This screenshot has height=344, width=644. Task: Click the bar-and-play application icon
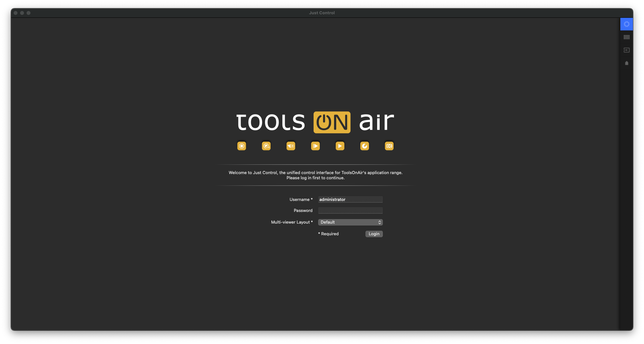pyautogui.click(x=316, y=146)
